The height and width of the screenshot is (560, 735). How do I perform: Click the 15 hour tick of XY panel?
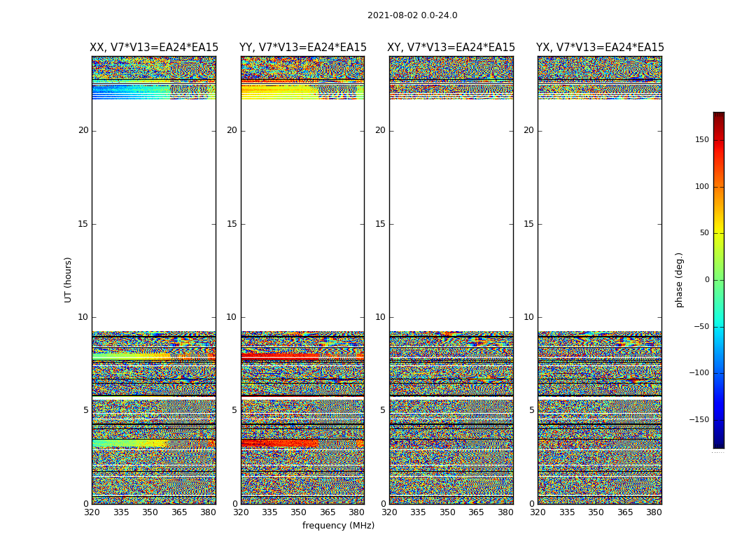coord(381,224)
